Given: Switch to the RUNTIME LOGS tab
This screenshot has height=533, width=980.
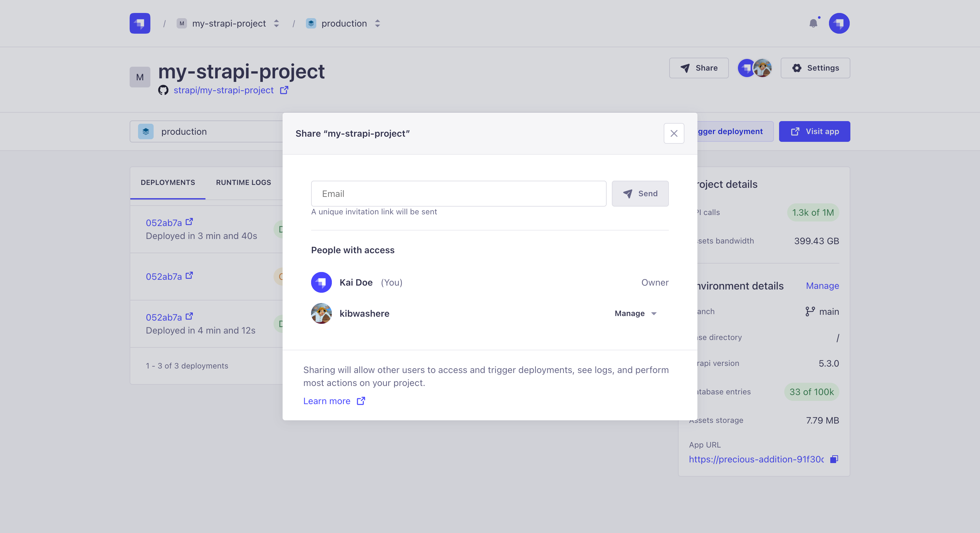Looking at the screenshot, I should 243,182.
